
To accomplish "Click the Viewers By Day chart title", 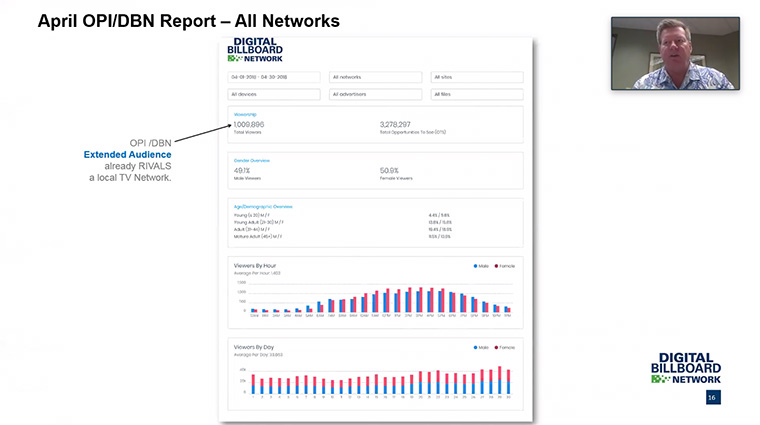I will click(x=254, y=347).
